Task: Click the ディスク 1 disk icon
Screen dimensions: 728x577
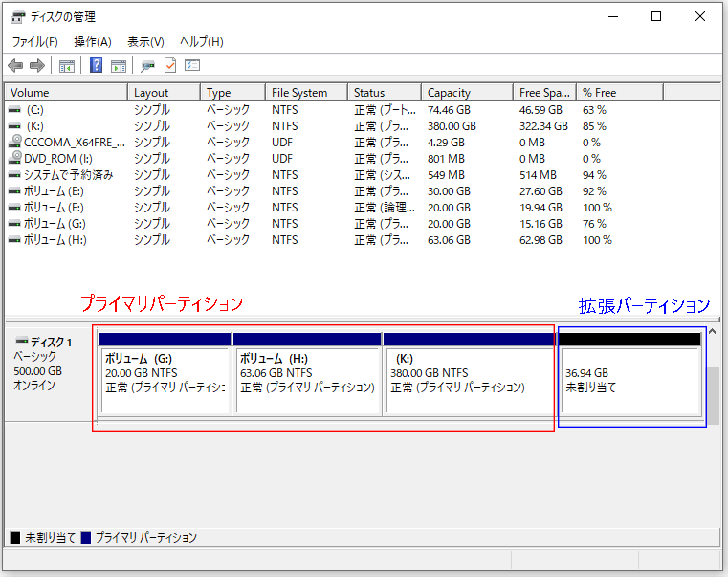Action: pyautogui.click(x=21, y=341)
